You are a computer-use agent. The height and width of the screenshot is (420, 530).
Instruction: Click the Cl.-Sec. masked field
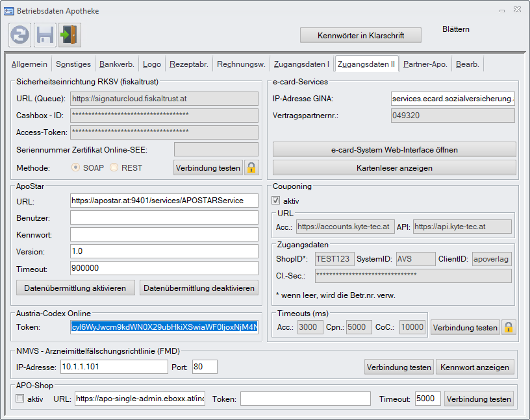click(x=413, y=276)
